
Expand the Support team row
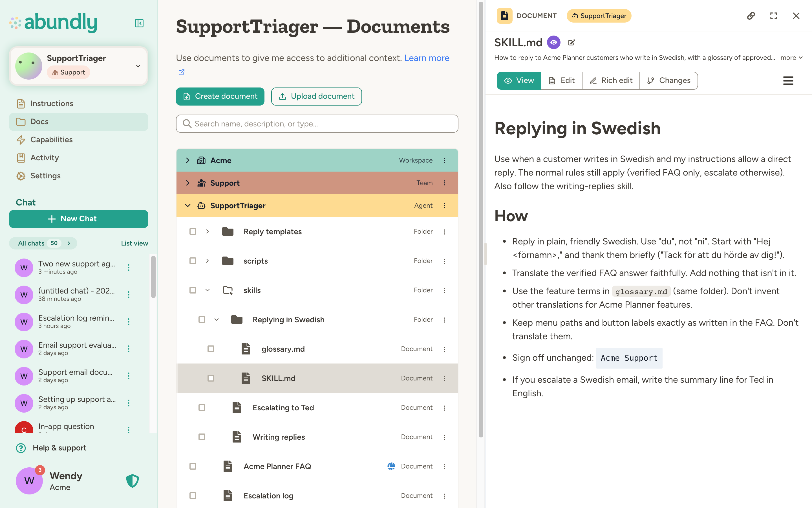(188, 183)
